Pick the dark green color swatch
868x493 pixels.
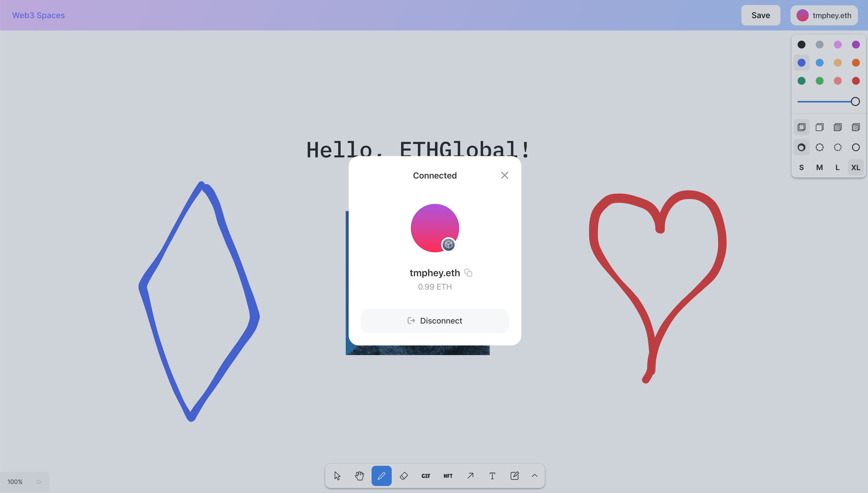click(801, 81)
